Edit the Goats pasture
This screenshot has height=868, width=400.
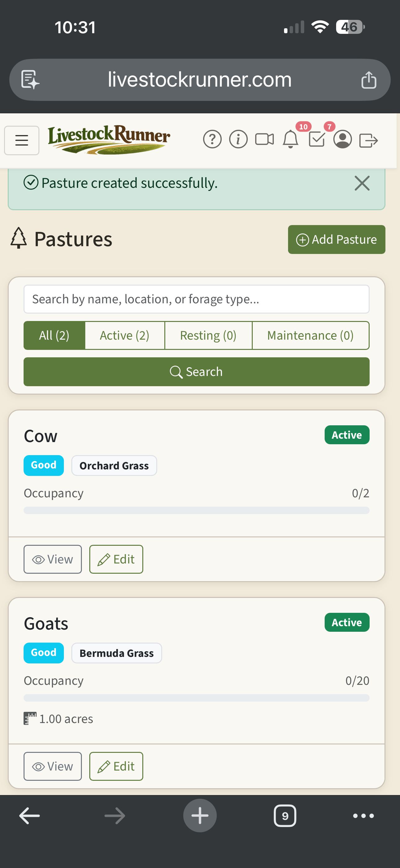[x=116, y=766]
